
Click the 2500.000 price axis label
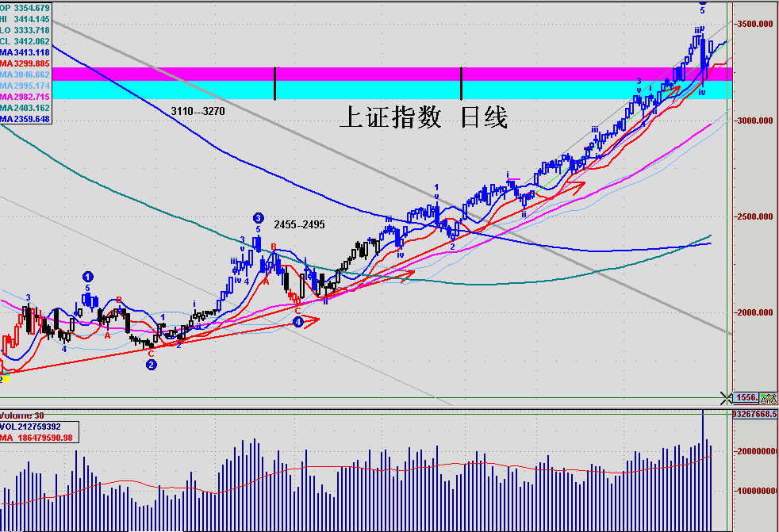click(755, 216)
